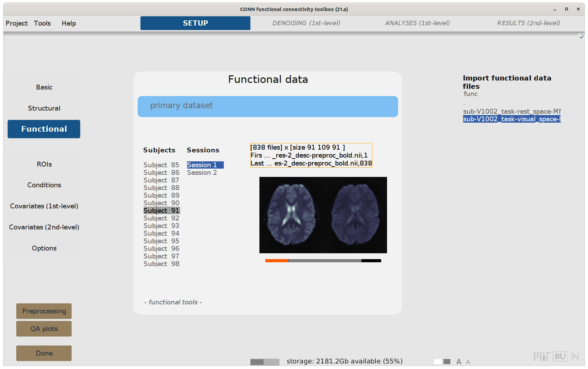Click the Done button
Image resolution: width=588 pixels, height=369 pixels.
[x=44, y=353]
